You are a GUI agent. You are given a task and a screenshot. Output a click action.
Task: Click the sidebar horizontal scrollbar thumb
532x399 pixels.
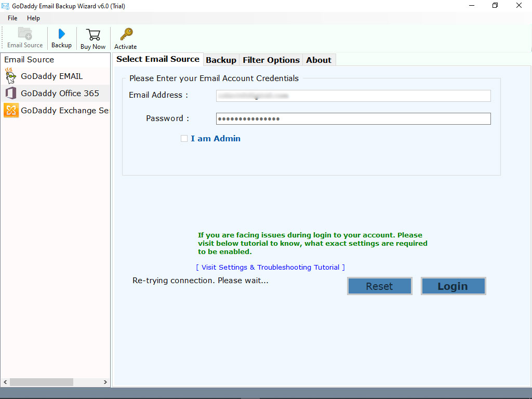(42, 382)
